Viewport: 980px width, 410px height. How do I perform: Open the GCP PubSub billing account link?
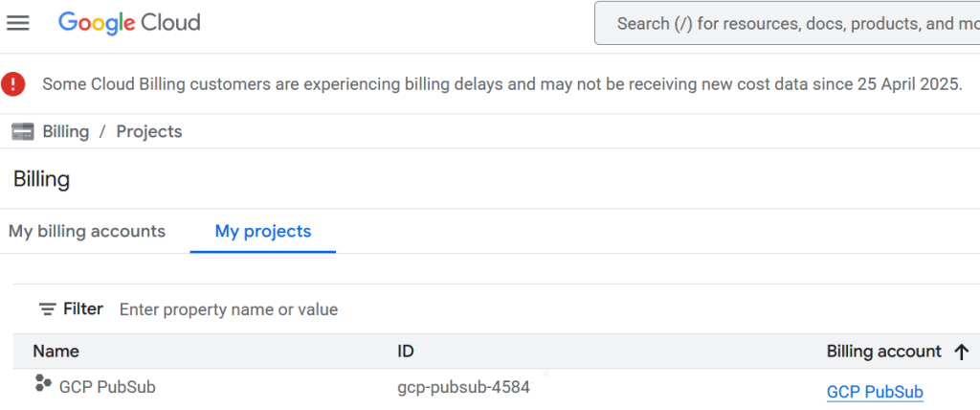875,392
